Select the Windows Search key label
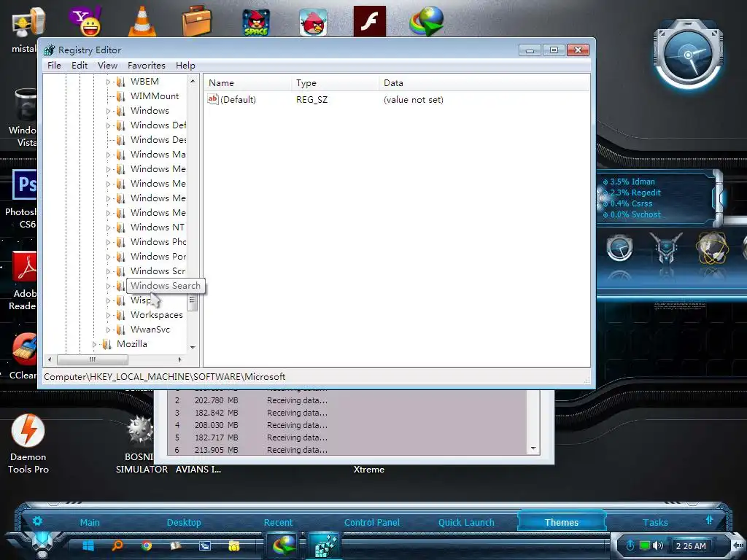747x560 pixels. 166,286
